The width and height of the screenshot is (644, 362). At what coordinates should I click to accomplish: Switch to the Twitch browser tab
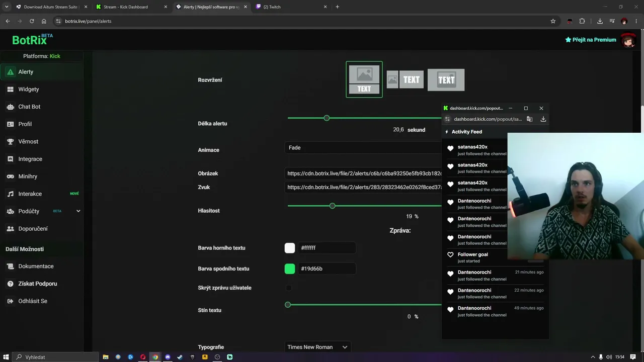(291, 7)
